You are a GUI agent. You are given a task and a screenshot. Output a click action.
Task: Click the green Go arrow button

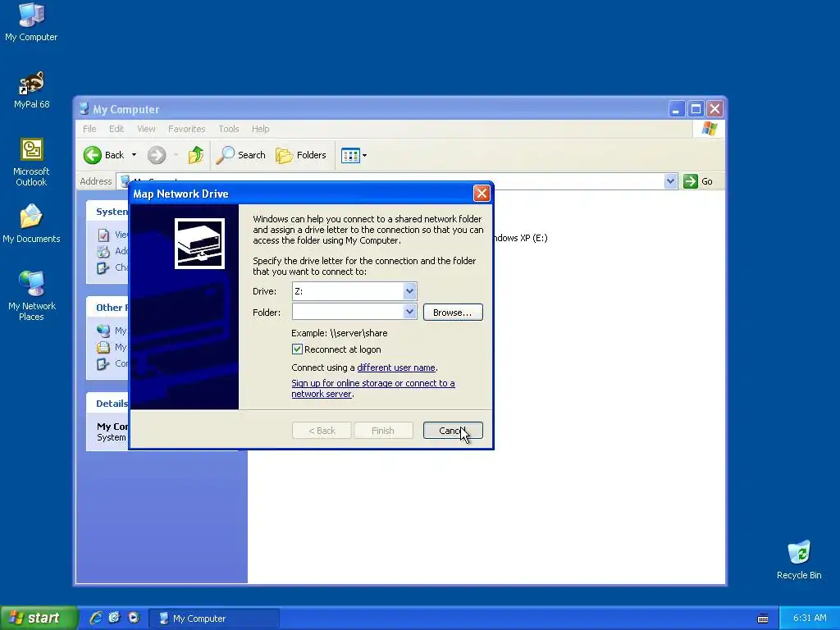point(690,181)
